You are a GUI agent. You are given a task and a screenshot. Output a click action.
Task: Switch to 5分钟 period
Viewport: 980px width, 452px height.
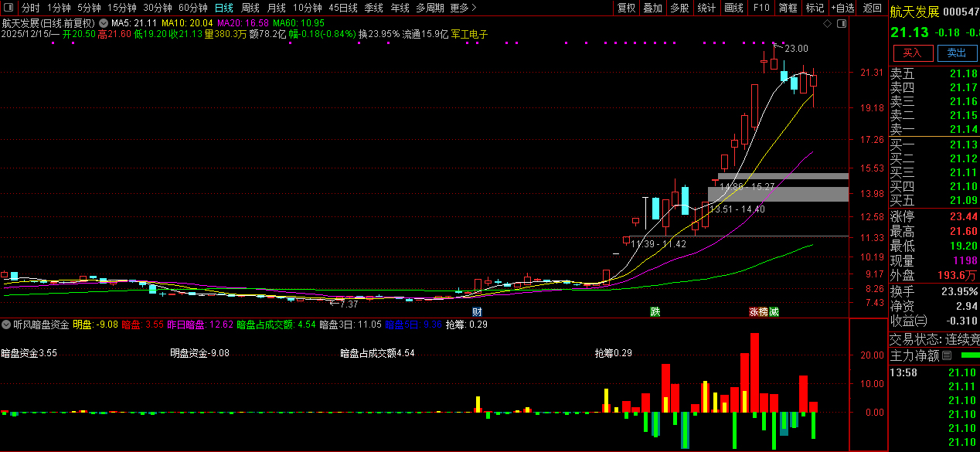pos(89,8)
